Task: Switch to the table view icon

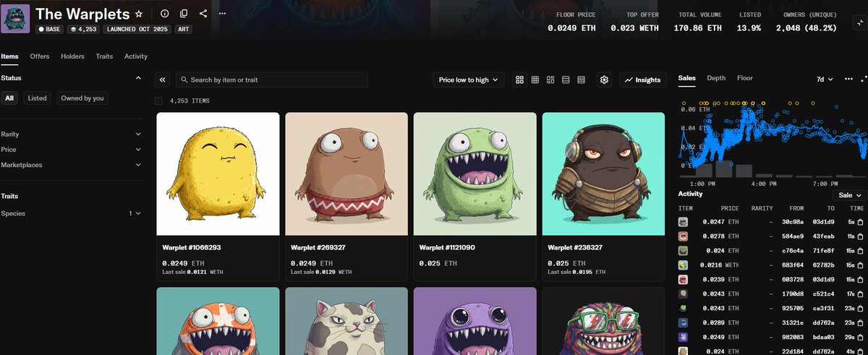Action: 581,80
